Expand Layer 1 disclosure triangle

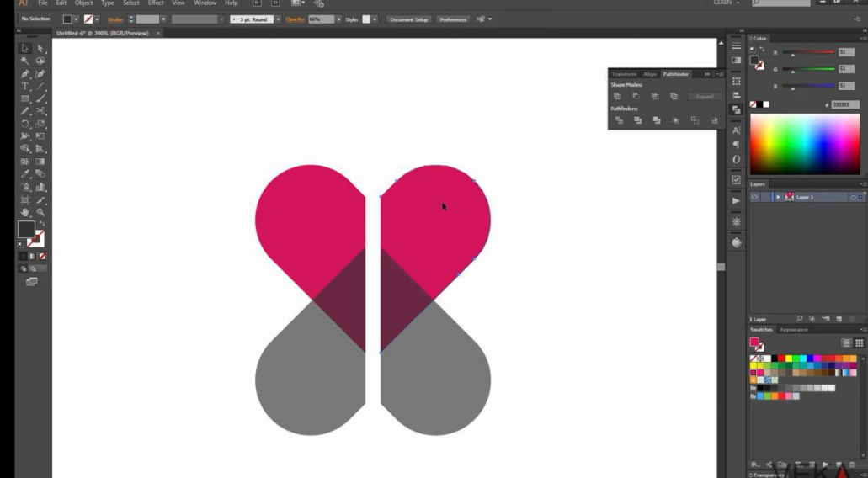778,197
